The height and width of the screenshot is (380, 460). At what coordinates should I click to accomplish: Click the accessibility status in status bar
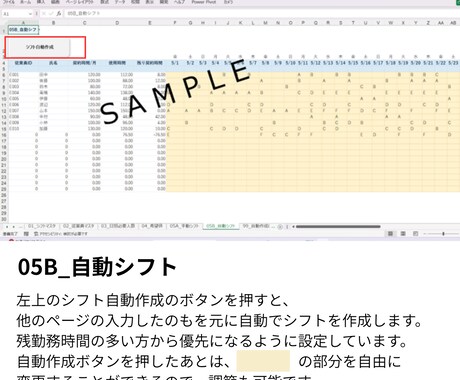61,234
